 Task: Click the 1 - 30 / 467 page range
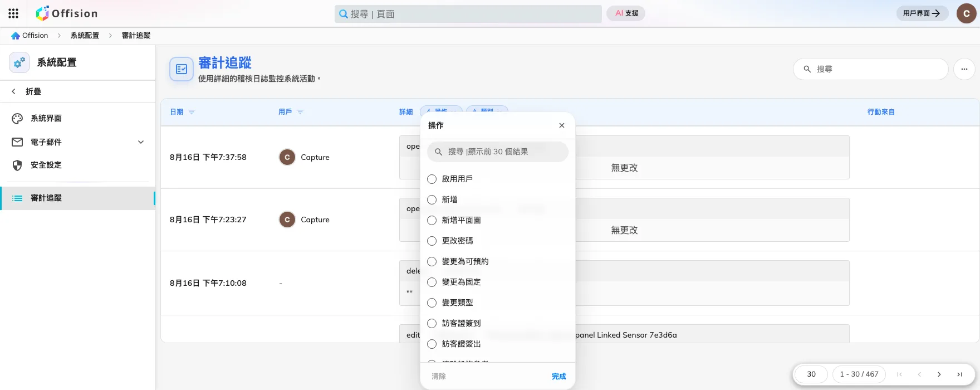859,374
